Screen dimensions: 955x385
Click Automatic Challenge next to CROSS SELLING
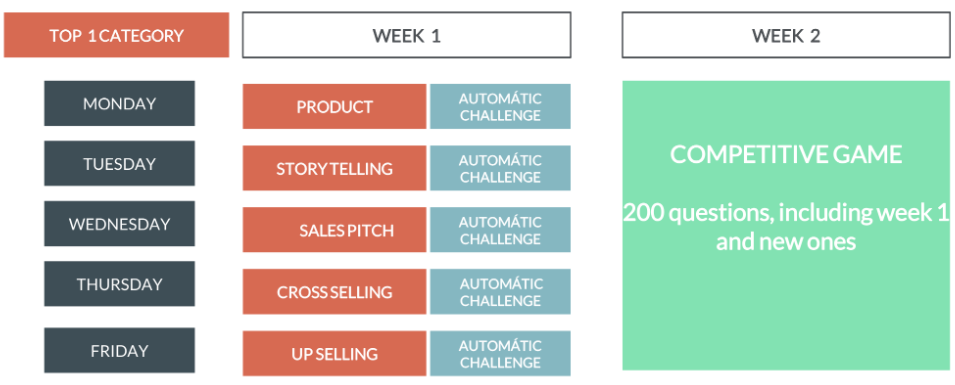(500, 292)
